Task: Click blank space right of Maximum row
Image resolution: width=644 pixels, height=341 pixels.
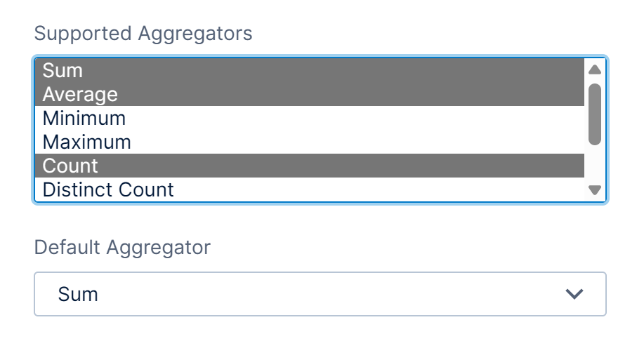Action: (351, 142)
